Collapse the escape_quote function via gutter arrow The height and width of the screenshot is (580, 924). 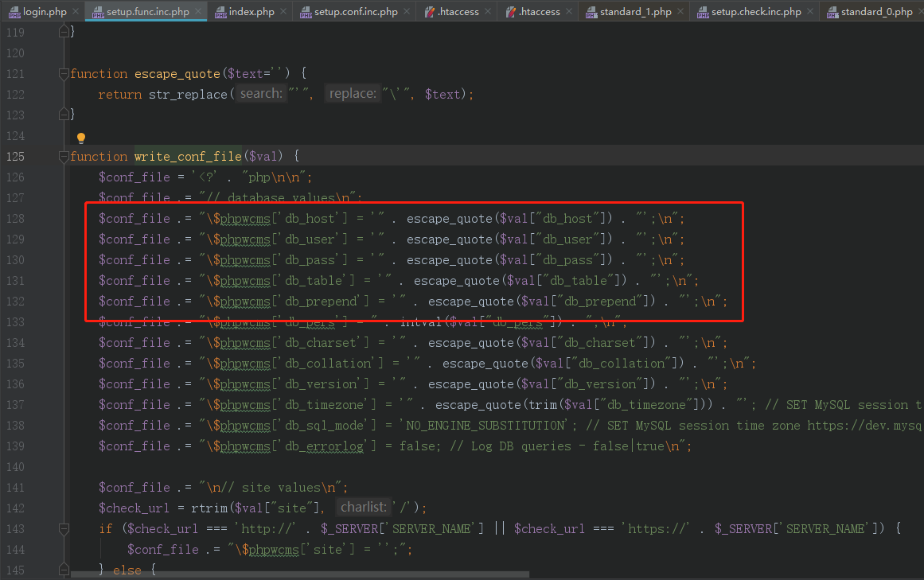pos(63,73)
